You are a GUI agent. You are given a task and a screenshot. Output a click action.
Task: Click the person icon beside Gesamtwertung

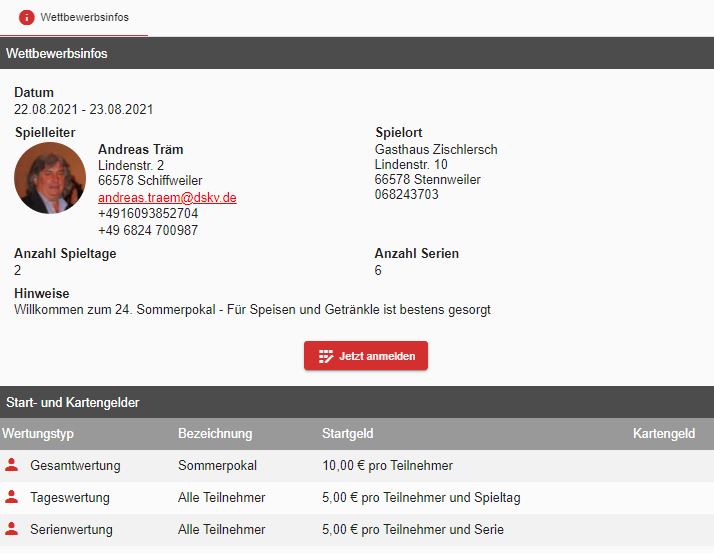click(x=12, y=465)
